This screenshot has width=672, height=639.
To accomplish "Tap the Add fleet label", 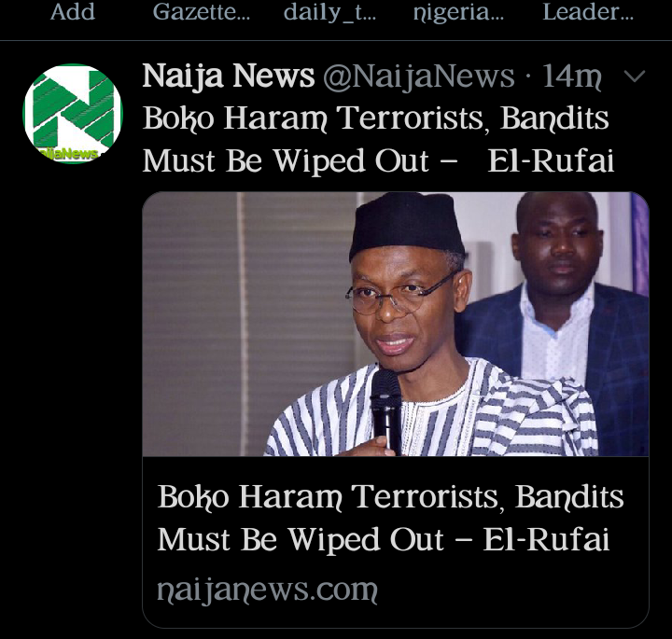I will point(73,11).
